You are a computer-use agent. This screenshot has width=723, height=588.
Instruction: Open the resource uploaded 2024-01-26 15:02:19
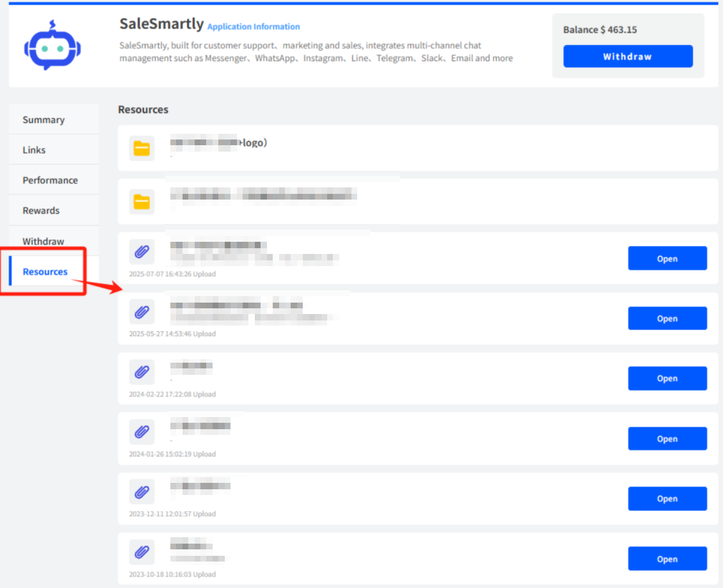(667, 438)
